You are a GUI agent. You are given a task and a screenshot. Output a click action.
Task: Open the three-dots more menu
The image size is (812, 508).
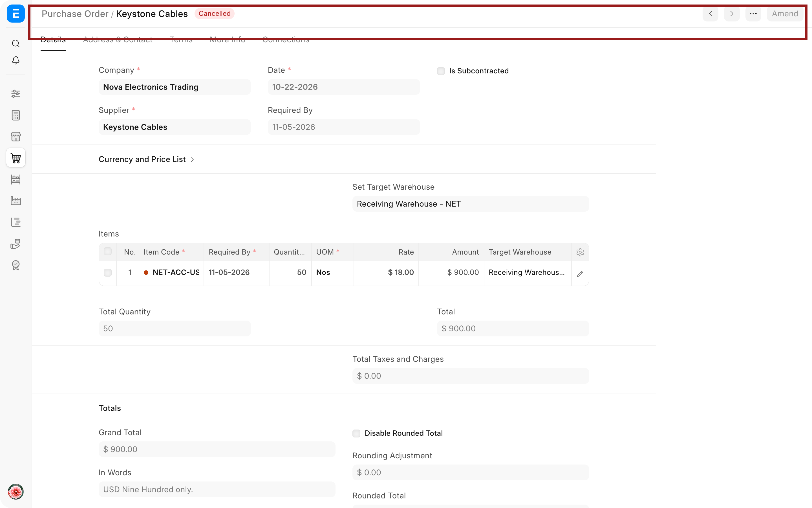(753, 14)
